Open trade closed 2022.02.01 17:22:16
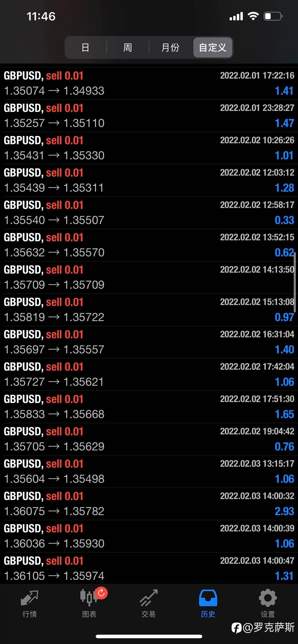 pos(149,83)
